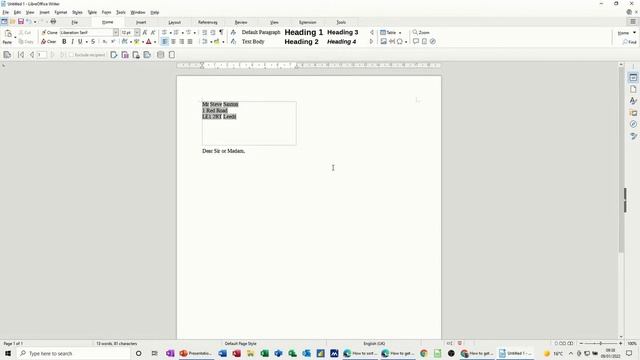Click the Copy button

pyautogui.click(x=26, y=42)
